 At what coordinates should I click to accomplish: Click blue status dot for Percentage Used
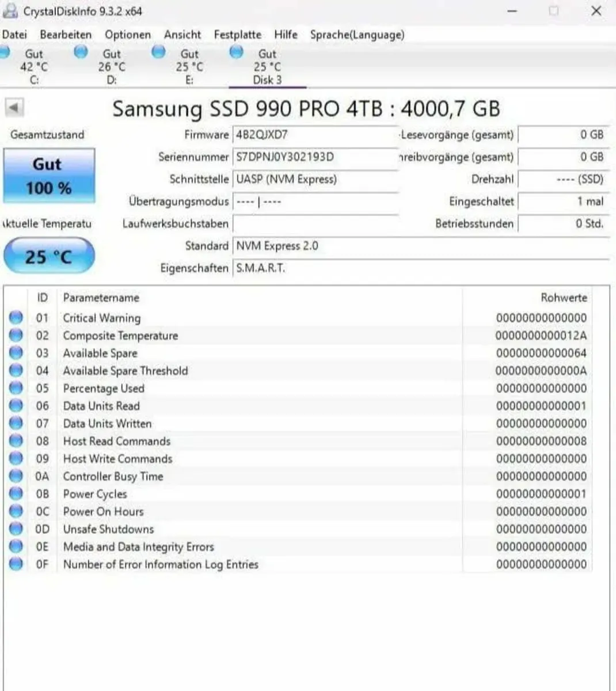pyautogui.click(x=16, y=388)
